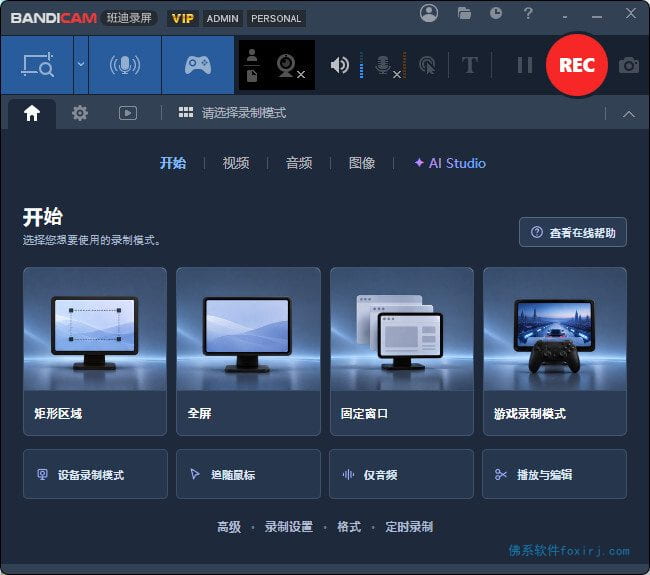Open scheduled recording clock icon
The width and height of the screenshot is (650, 575).
pos(496,14)
